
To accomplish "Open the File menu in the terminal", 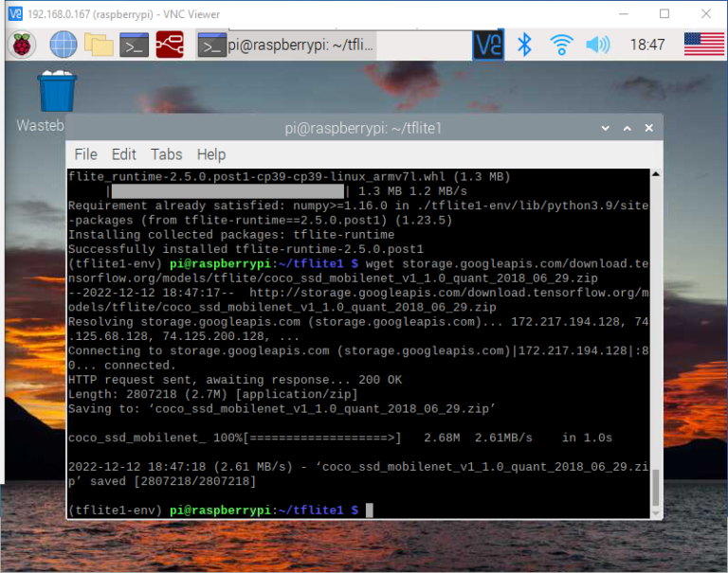I will pos(85,154).
